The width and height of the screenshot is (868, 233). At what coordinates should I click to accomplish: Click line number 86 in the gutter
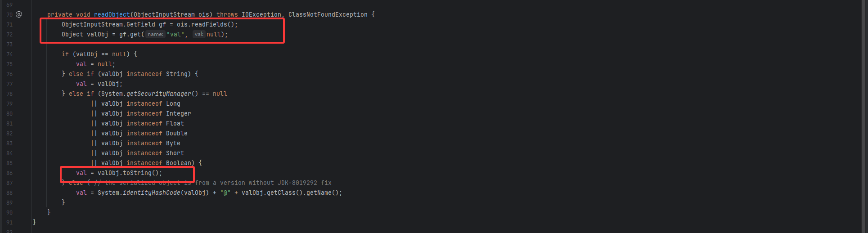pos(9,173)
